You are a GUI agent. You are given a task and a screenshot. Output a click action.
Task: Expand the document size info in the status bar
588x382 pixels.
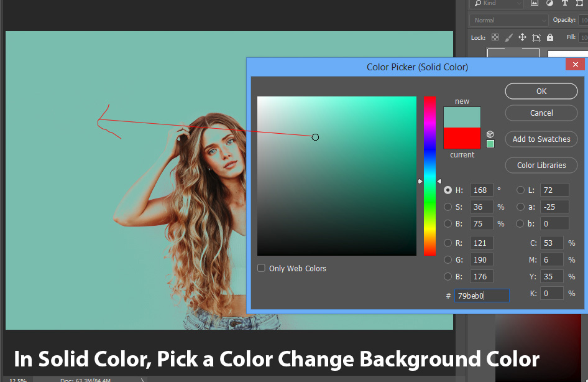pyautogui.click(x=142, y=380)
